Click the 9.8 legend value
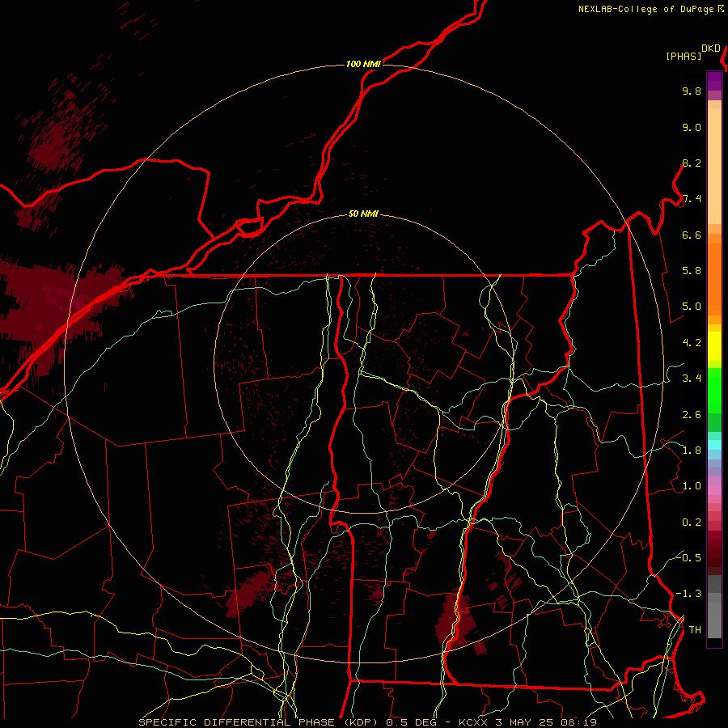Screen dimensions: 728x728 click(x=692, y=91)
